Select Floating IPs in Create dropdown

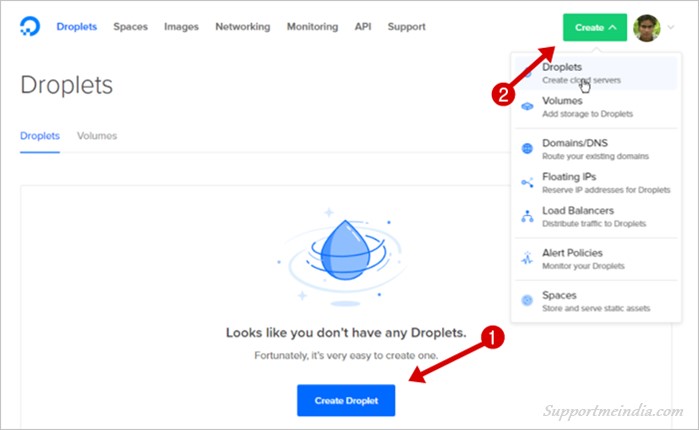tap(596, 183)
